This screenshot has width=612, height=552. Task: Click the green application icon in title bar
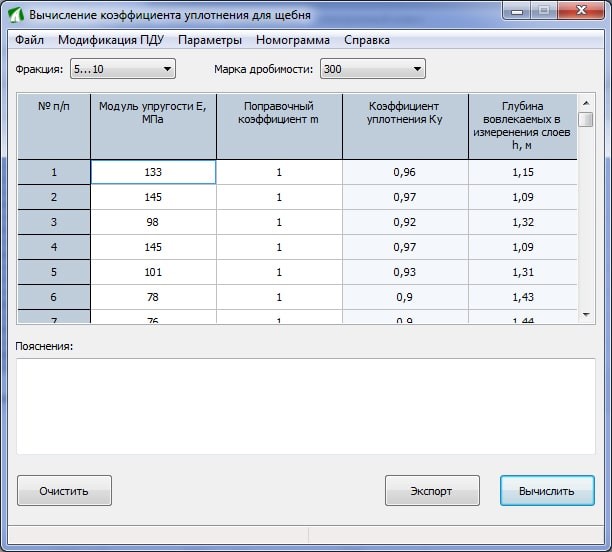[x=16, y=15]
